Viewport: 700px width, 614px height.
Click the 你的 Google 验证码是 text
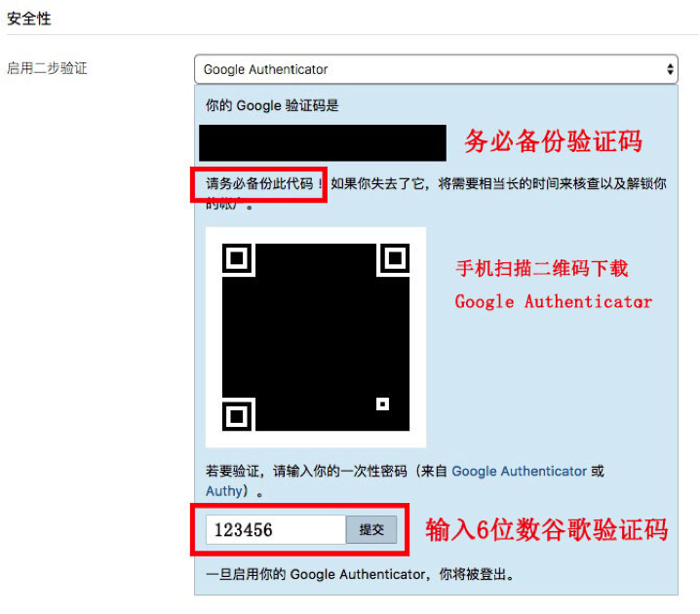pos(272,106)
